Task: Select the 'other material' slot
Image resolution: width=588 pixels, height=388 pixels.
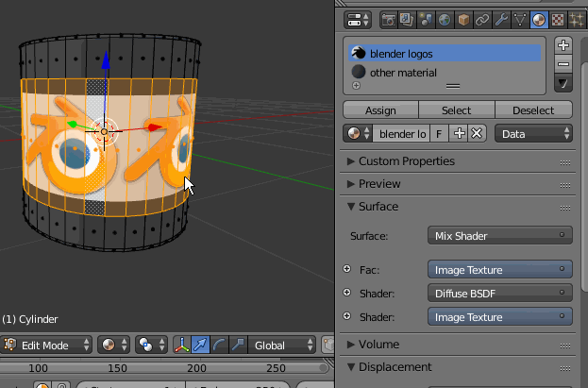Action: [x=445, y=73]
